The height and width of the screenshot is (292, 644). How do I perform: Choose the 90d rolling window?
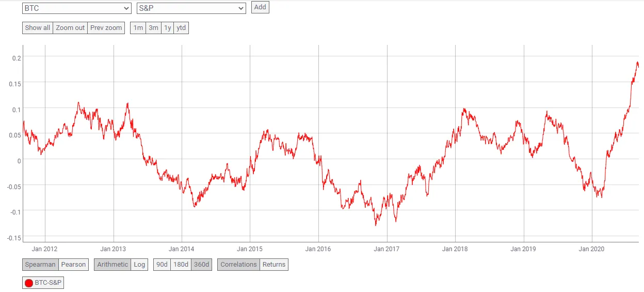pos(162,265)
